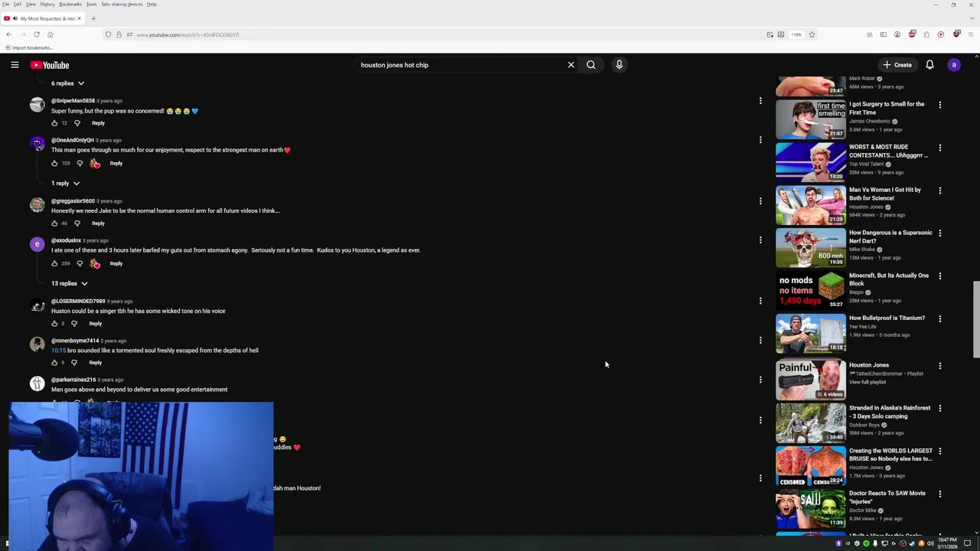
Task: Jump to 10:15 timestamp link
Action: (58, 350)
